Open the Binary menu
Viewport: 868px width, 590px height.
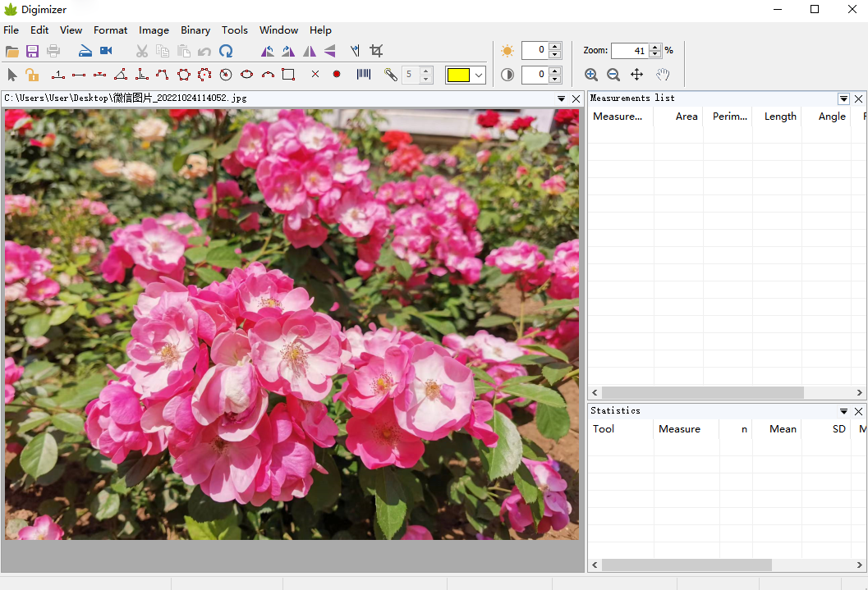(195, 30)
